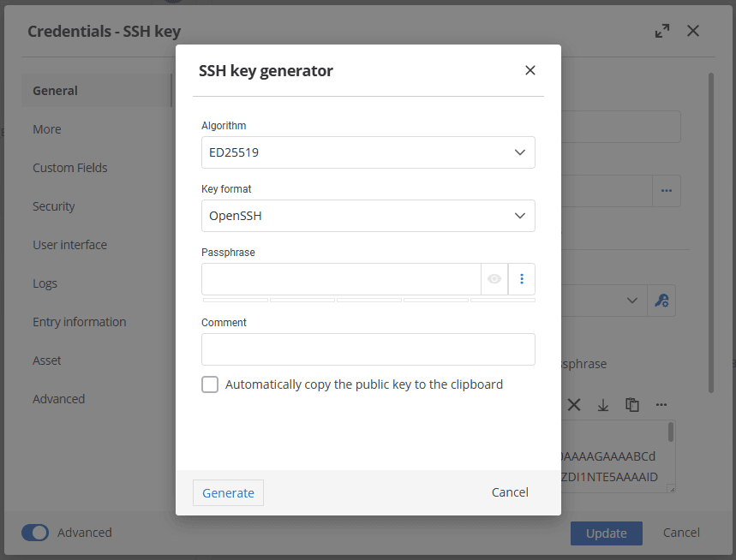
Task: Show passphrase using the eye icon
Action: click(494, 279)
